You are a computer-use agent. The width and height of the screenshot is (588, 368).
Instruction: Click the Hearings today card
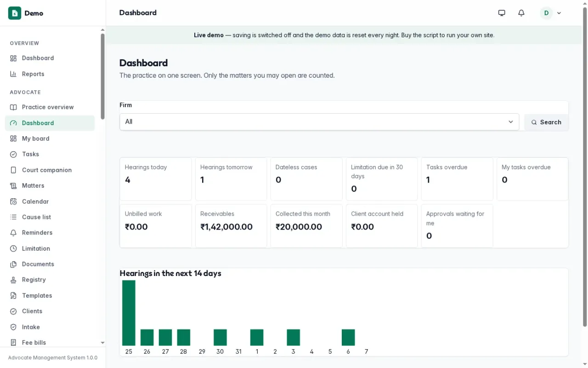(x=156, y=179)
